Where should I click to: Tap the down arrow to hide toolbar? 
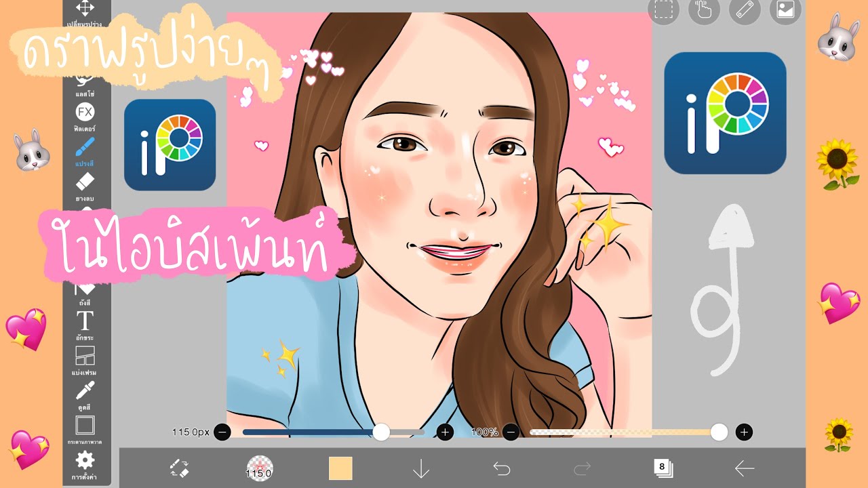tap(421, 468)
